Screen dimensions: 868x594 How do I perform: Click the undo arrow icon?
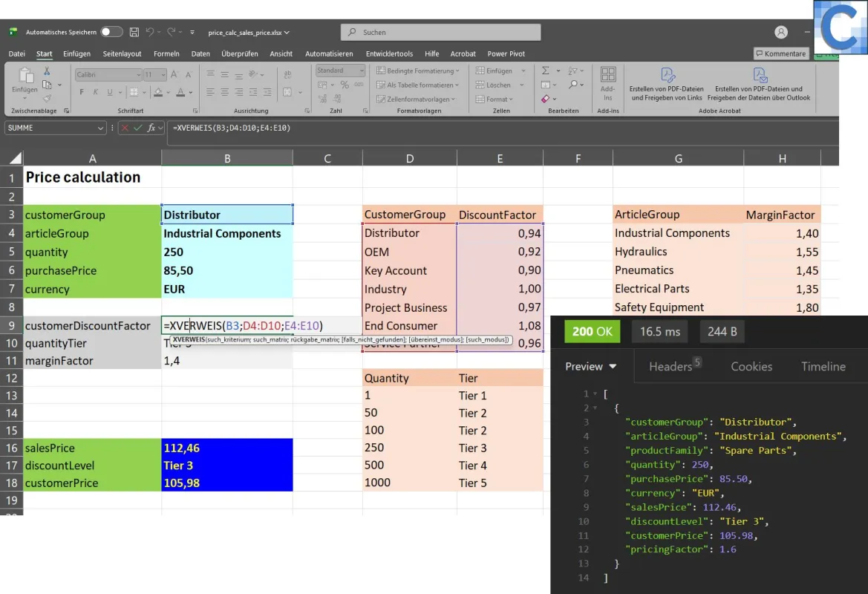(x=149, y=32)
